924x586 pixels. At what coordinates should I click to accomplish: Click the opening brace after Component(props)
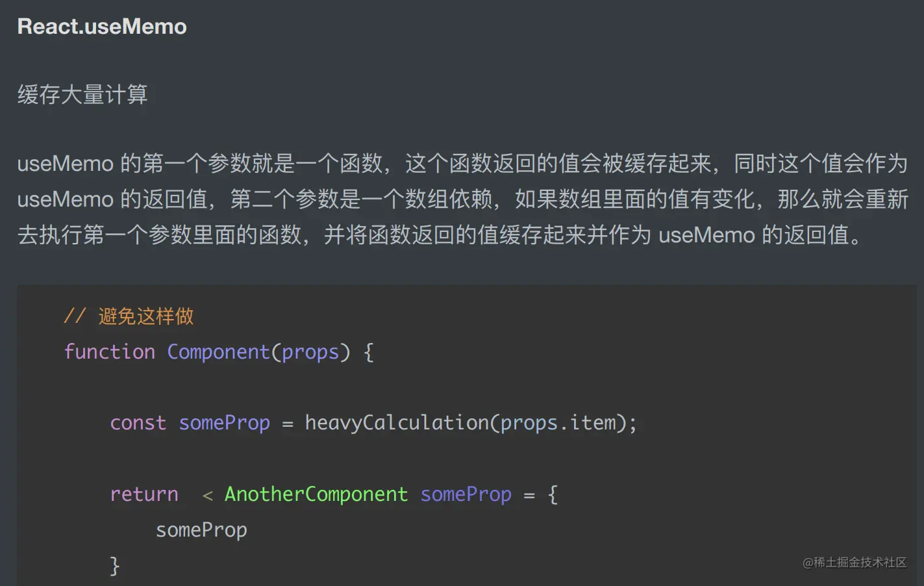tap(369, 352)
